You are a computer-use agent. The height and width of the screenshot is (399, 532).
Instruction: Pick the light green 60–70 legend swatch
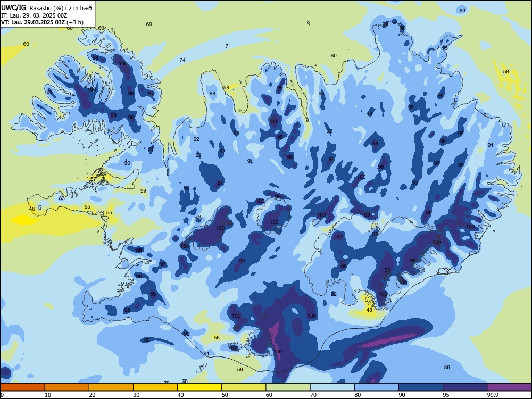click(x=288, y=387)
